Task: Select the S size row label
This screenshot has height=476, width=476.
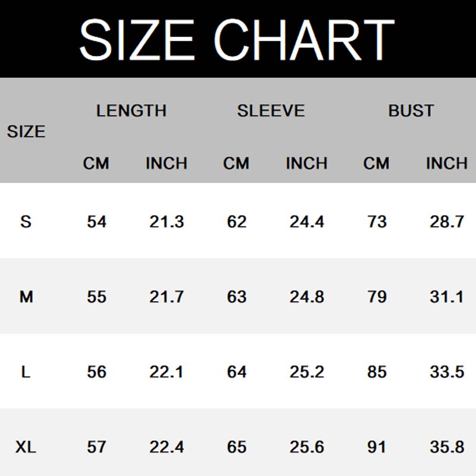Action: (26, 222)
